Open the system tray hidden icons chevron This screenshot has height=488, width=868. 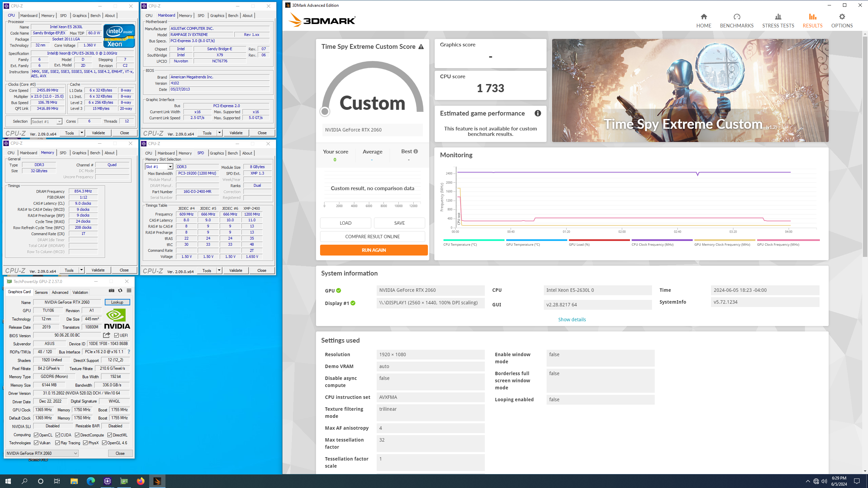coord(808,481)
